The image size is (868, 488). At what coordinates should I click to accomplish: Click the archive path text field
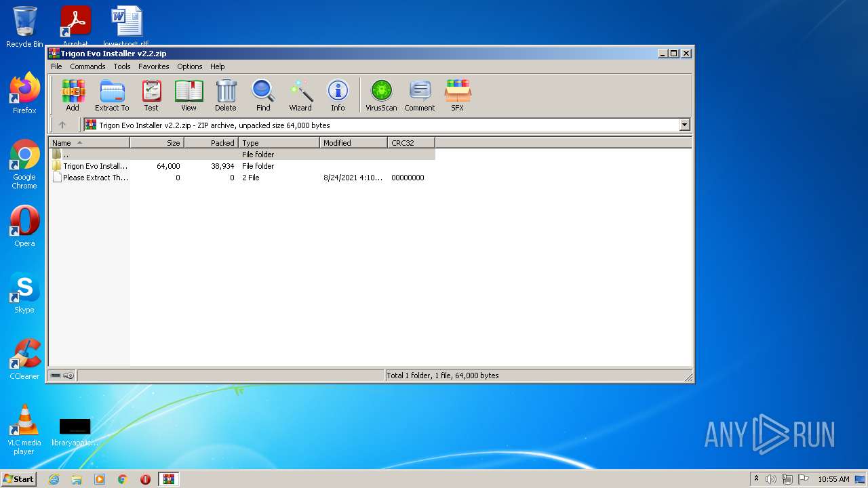(381, 125)
